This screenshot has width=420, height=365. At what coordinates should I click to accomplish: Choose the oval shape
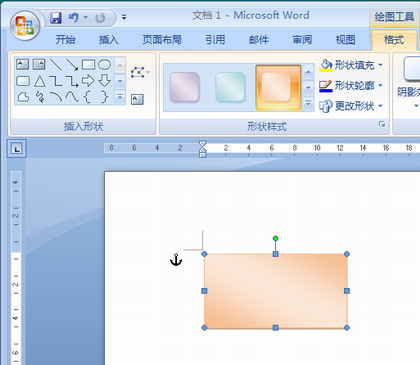104,64
